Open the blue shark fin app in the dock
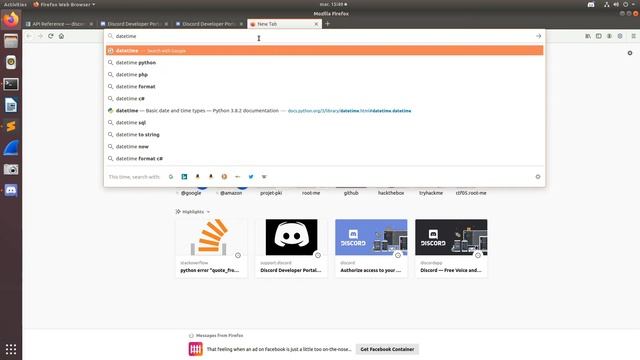The image size is (640, 360). coord(11,148)
